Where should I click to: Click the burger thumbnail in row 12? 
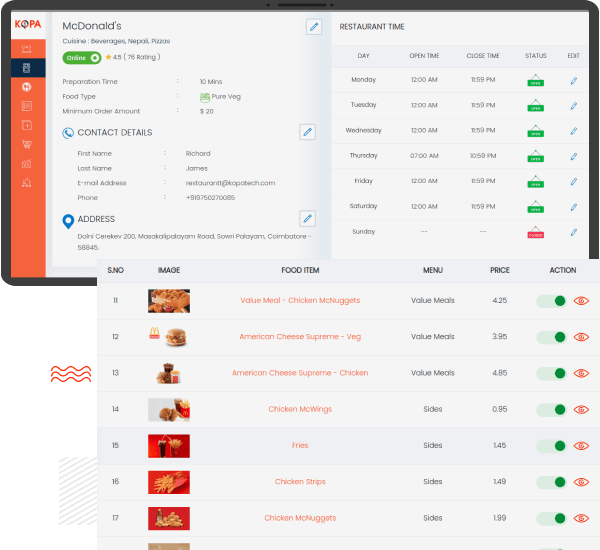(x=169, y=337)
